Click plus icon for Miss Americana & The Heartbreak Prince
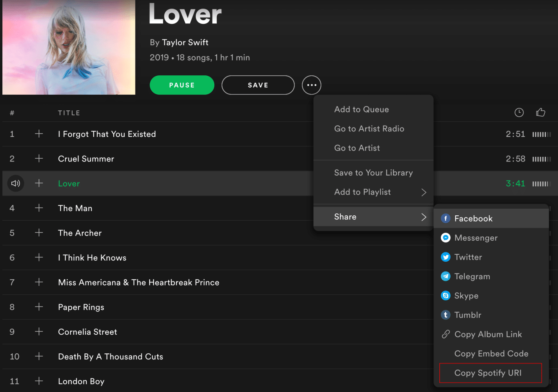 point(39,282)
